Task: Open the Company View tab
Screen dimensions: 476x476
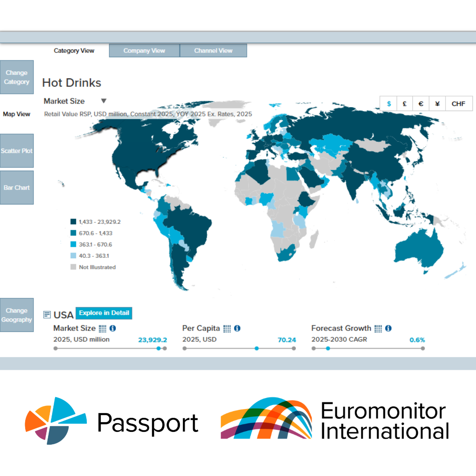Action: pyautogui.click(x=144, y=51)
